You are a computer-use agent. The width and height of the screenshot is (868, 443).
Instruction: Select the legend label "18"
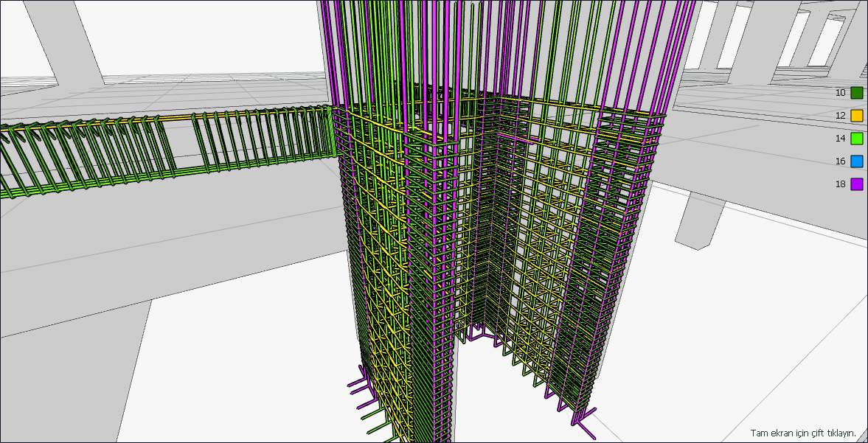click(841, 184)
